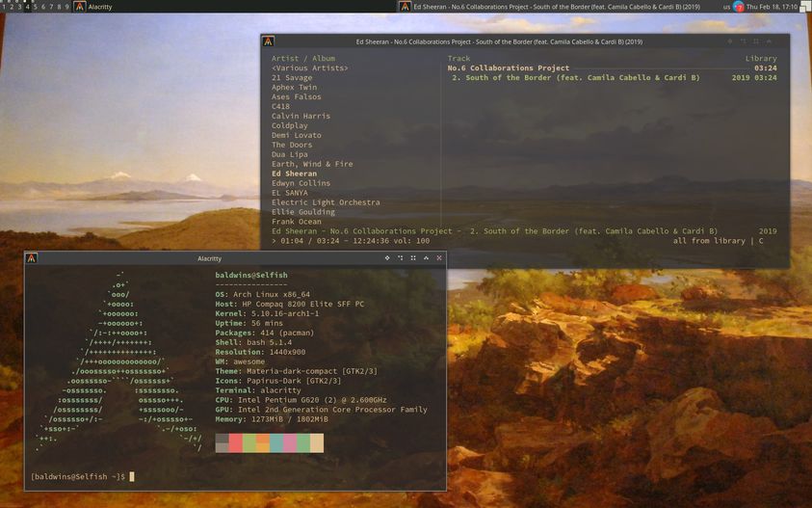Click the Frank Ocean artist entry
Viewport: 812px width, 508px height.
pyautogui.click(x=296, y=222)
